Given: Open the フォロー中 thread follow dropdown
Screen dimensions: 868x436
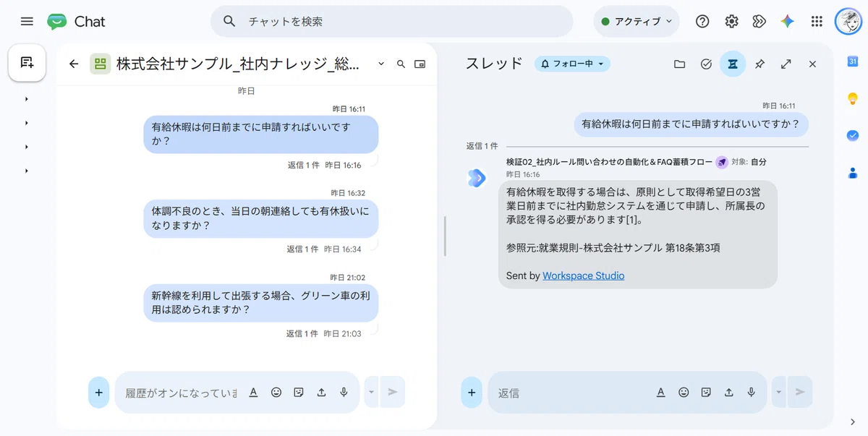Looking at the screenshot, I should 572,64.
